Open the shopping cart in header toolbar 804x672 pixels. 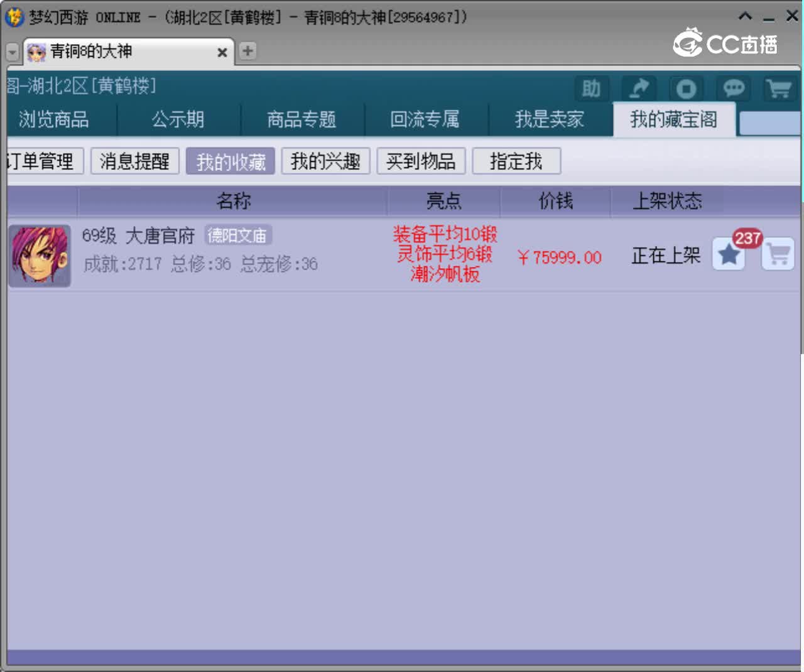click(x=780, y=89)
